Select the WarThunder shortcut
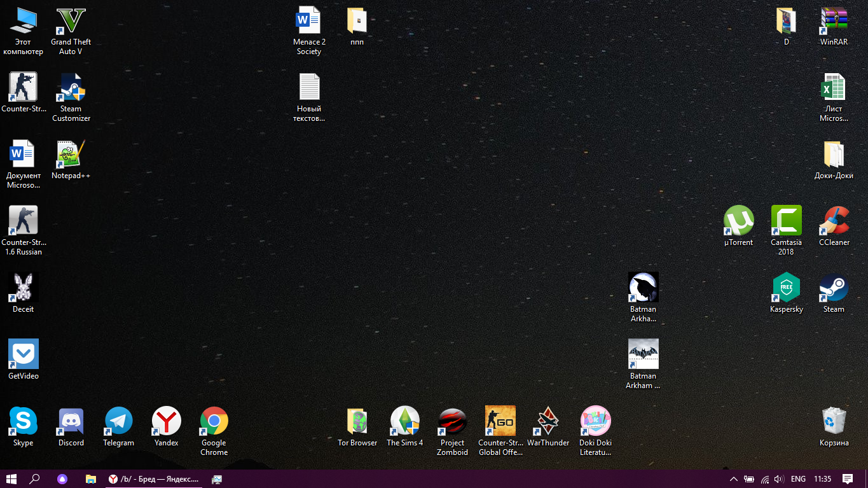The height and width of the screenshot is (488, 868). pyautogui.click(x=548, y=427)
